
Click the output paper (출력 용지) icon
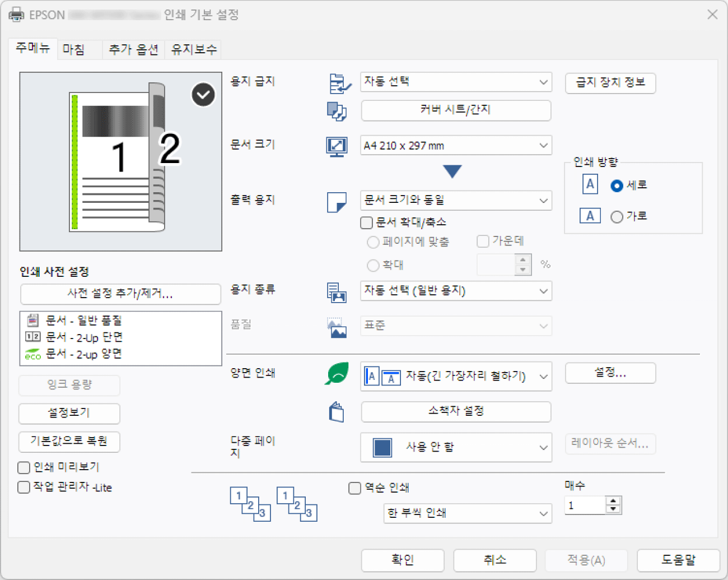337,202
